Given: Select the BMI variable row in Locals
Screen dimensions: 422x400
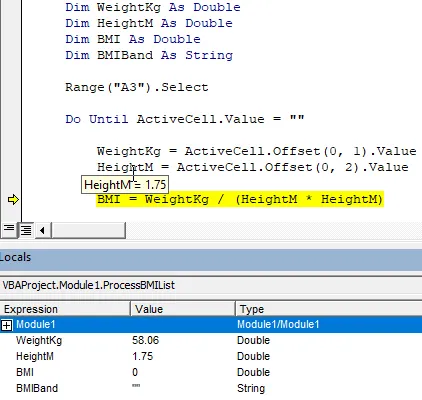Looking at the screenshot, I should pyautogui.click(x=211, y=372).
